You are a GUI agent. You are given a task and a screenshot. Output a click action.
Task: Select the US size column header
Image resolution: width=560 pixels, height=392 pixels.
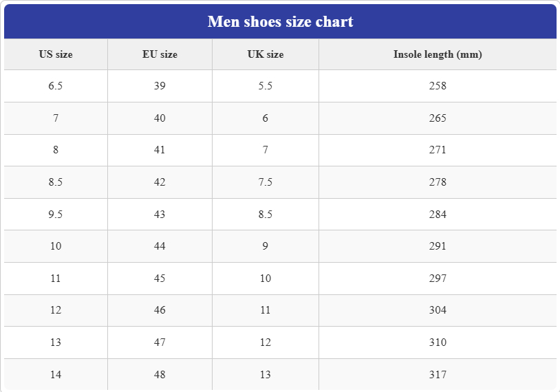pyautogui.click(x=56, y=54)
